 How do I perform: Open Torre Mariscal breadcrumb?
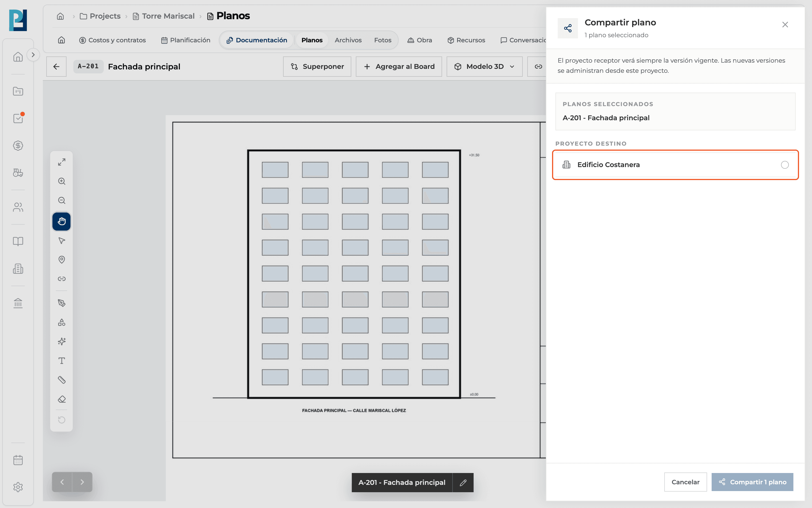tap(164, 16)
